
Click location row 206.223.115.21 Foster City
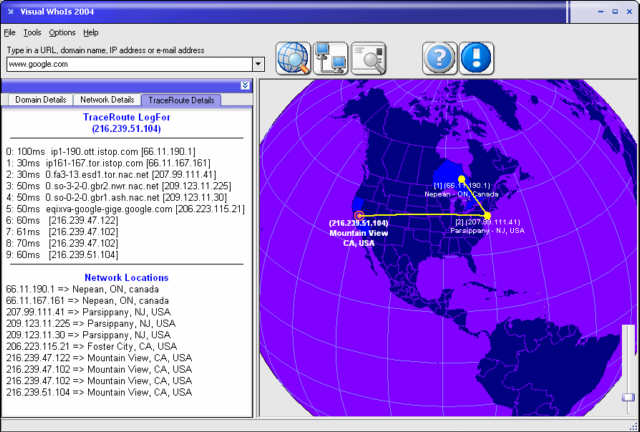(x=91, y=346)
